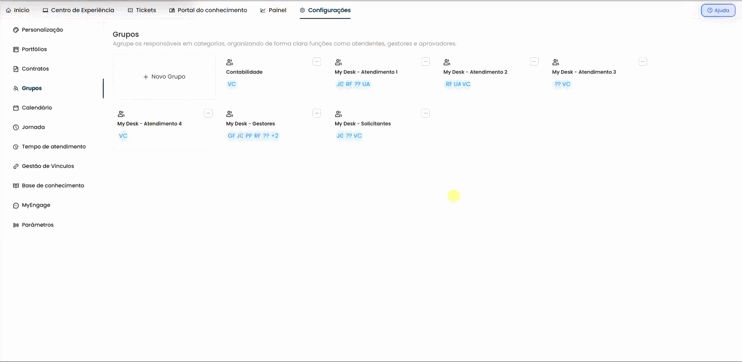Click VC member badge in Atendimento 4
Screen dimensions: 742x362
click(123, 136)
